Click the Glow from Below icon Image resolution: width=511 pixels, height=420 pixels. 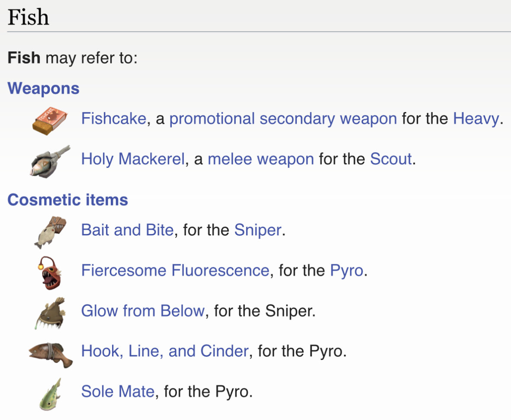[x=50, y=312]
